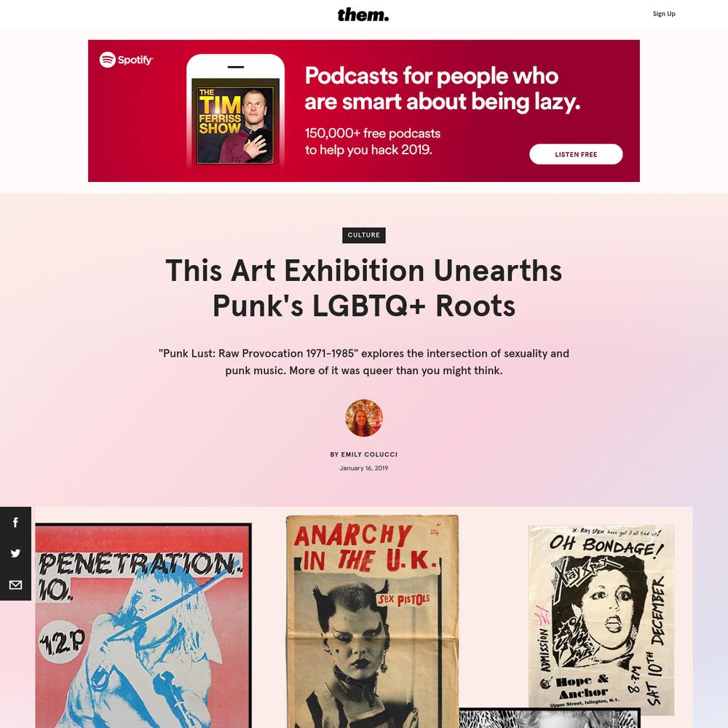Click the January 16, 2019 publication date
The height and width of the screenshot is (728, 728).
[x=363, y=468]
